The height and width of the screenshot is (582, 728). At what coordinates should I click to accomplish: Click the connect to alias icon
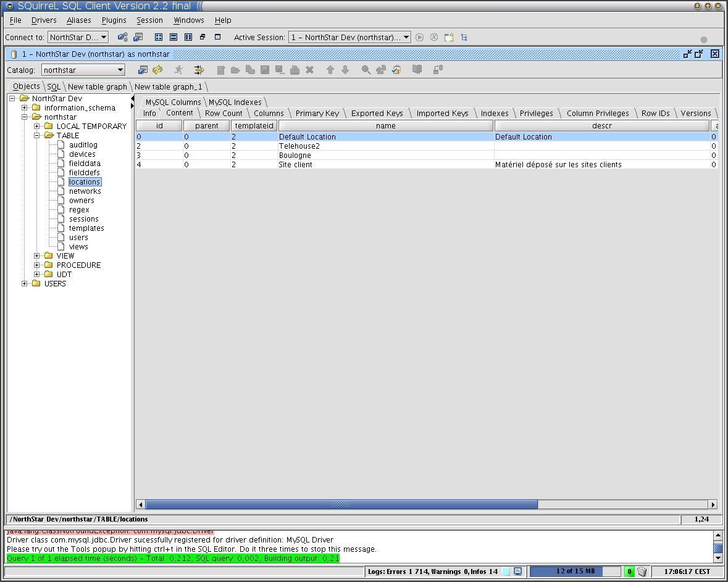pyautogui.click(x=121, y=37)
